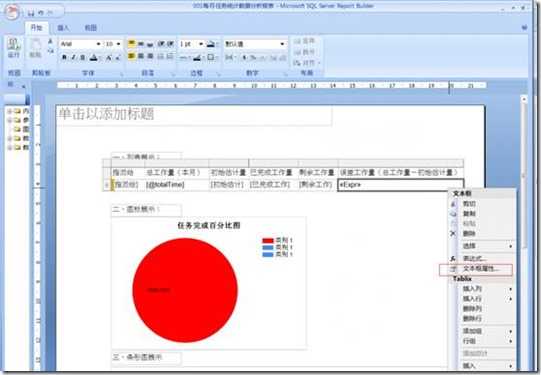Switch to the 插入 ribbon tab
541x375 pixels.
(x=63, y=28)
